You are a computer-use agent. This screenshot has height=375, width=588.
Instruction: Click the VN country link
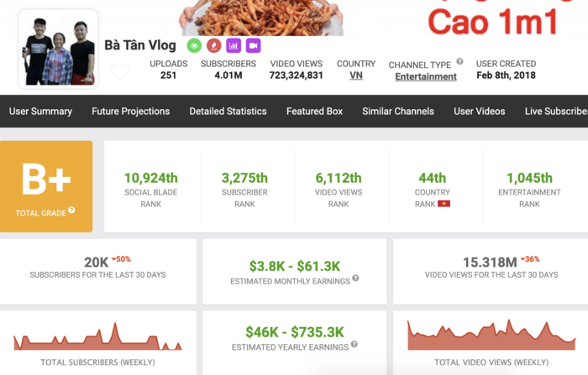(355, 76)
